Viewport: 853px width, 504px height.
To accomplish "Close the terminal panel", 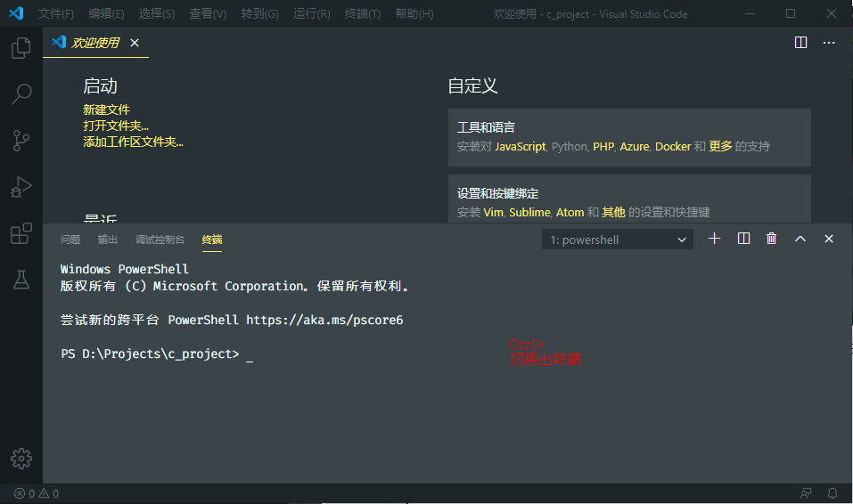I will pyautogui.click(x=829, y=239).
